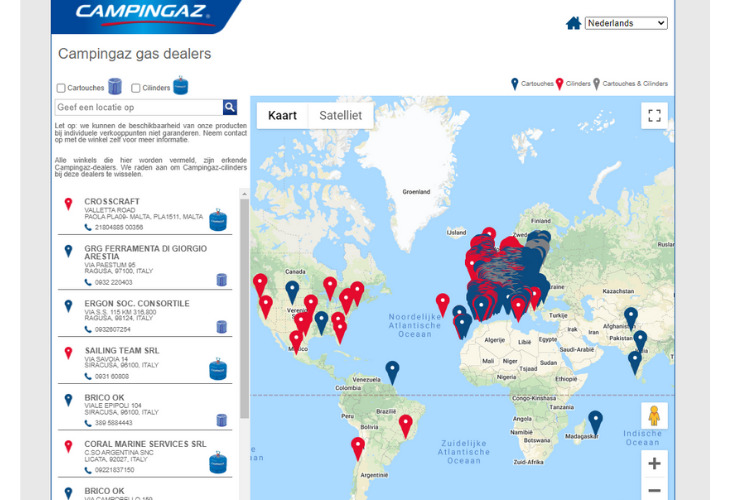
Task: Click cylinder icon in CROSSCRAFT row
Action: coord(217,220)
